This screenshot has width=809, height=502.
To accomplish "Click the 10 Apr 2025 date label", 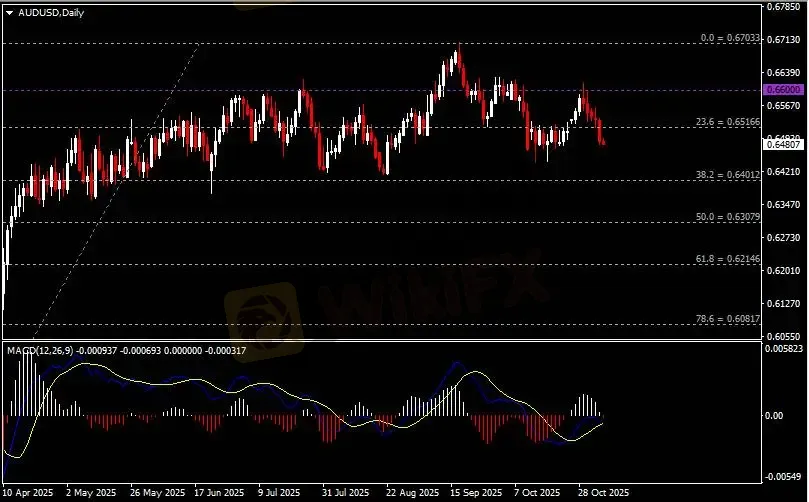I will 28,493.
